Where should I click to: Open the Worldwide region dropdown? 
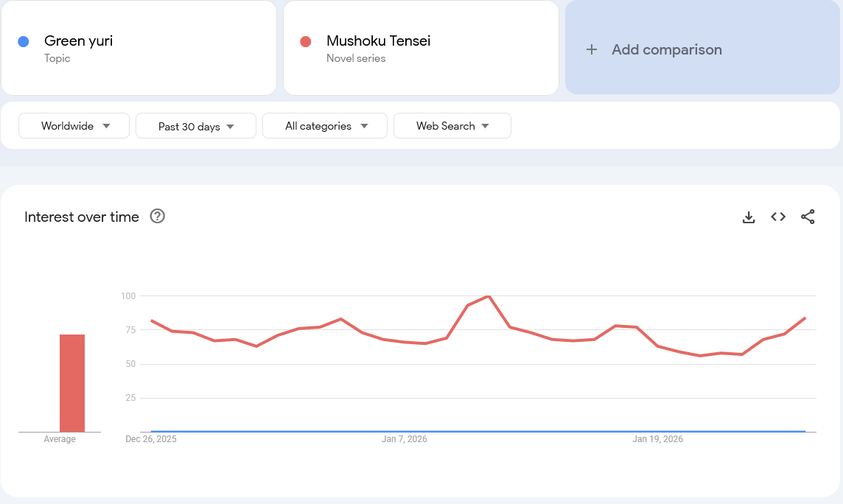[x=74, y=126]
